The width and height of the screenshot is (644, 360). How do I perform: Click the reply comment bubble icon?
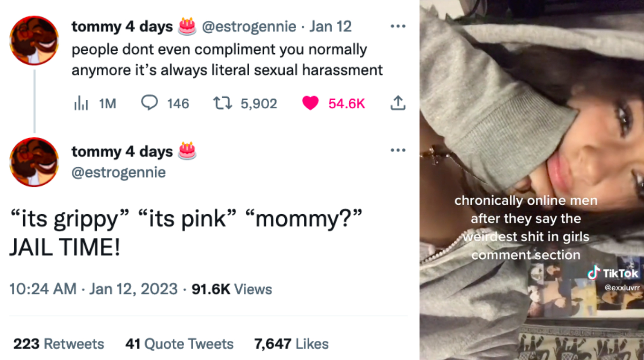149,103
